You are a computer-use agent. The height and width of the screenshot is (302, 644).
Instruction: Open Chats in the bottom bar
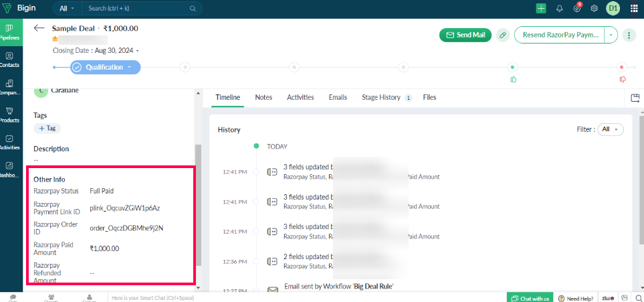tap(13, 297)
